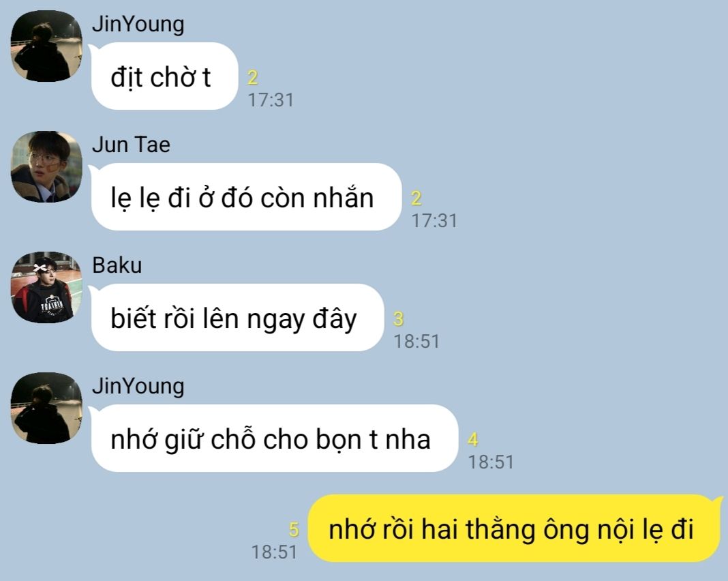Tap 'nhớ giữ chỗ cho bọn t nha' bubble
728x581 pixels.
pyautogui.click(x=275, y=438)
